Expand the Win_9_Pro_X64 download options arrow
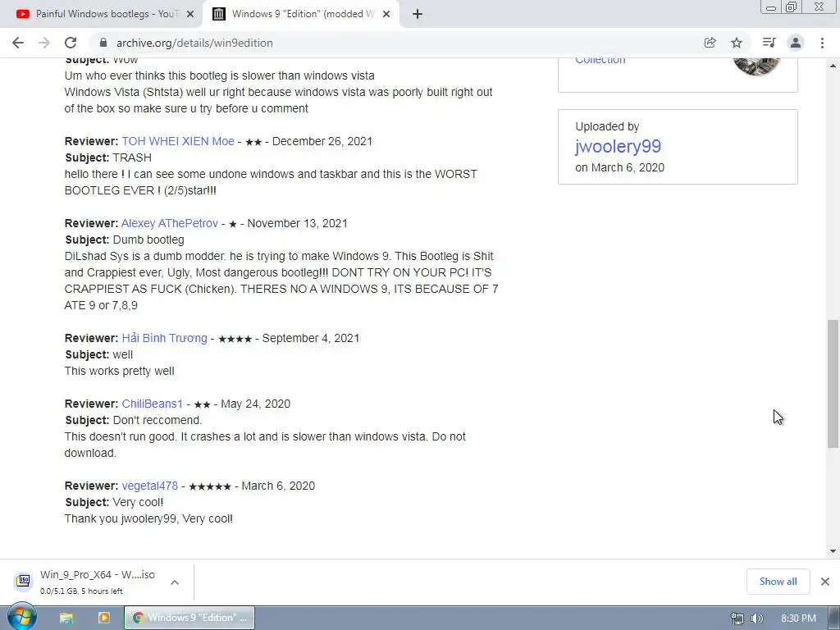840x630 pixels. point(175,582)
